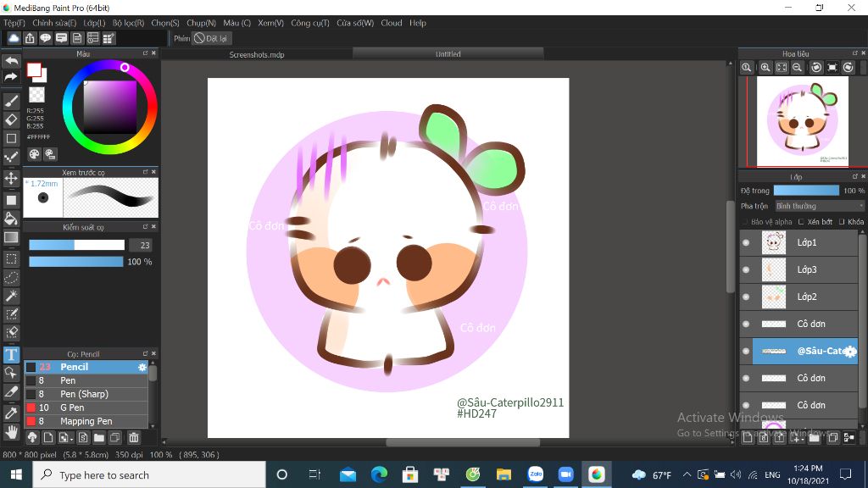Open the Bộ lọc(R) menu
The image size is (868, 488).
[x=129, y=23]
